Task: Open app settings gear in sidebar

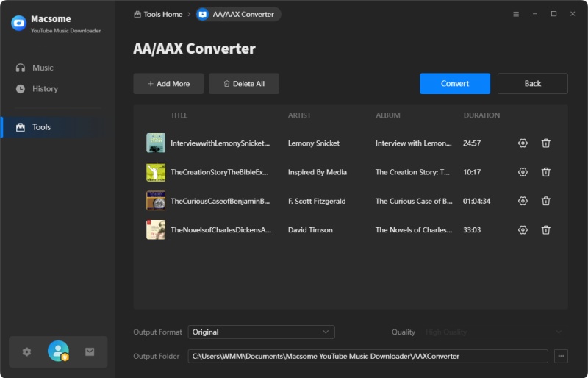Action: 26,352
